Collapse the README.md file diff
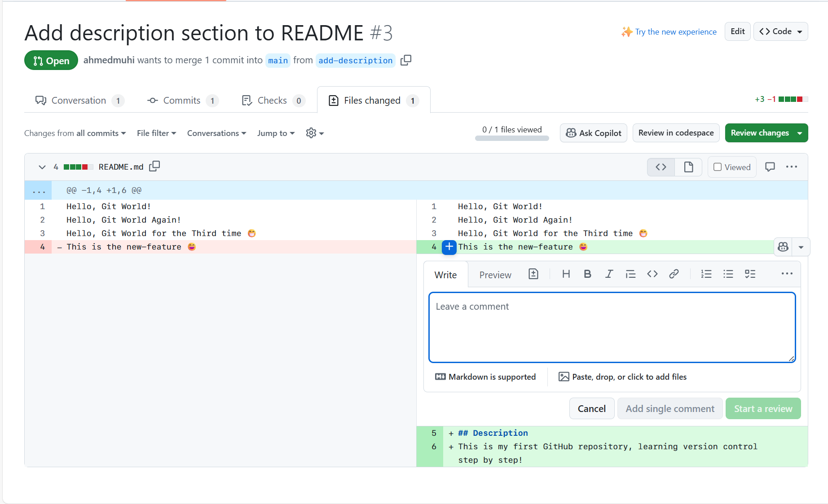828x504 pixels. tap(42, 167)
